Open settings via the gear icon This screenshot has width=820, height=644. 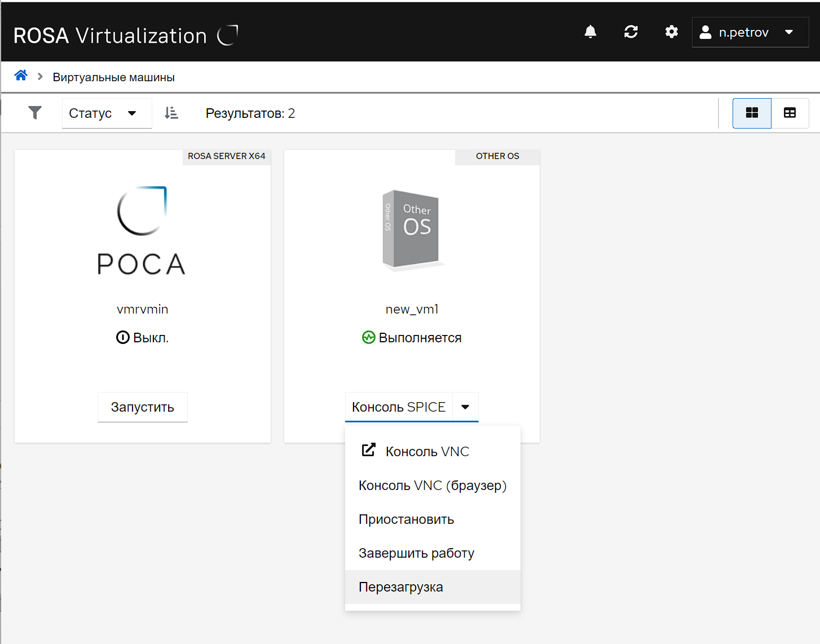(671, 32)
